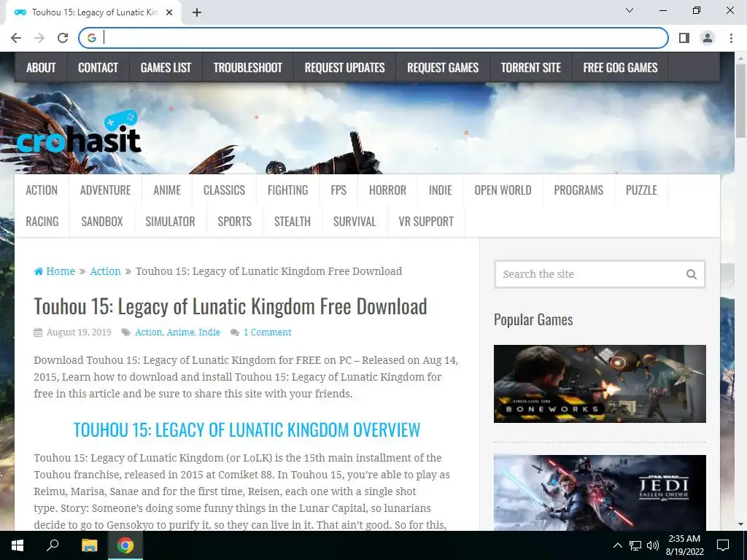Select the PROGRAMS category
Screen dimensions: 747x560
[578, 190]
